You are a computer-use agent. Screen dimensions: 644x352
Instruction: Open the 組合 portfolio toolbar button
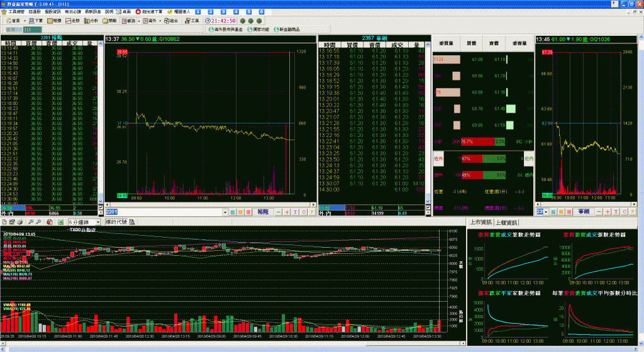(171, 21)
